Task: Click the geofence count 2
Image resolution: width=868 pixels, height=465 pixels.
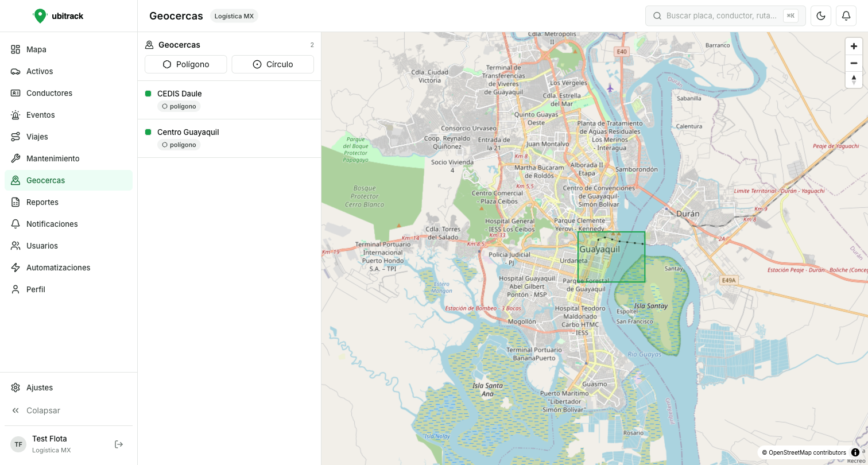Action: (312, 45)
